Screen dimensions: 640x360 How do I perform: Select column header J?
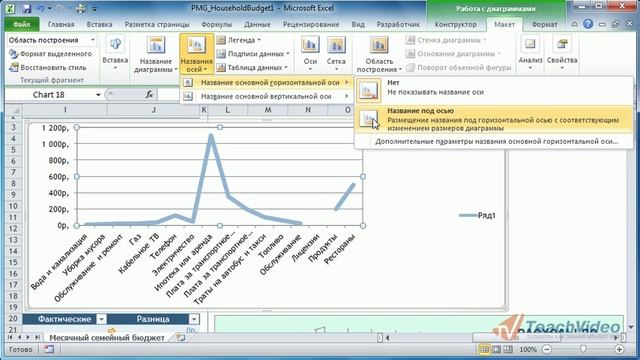click(x=153, y=110)
